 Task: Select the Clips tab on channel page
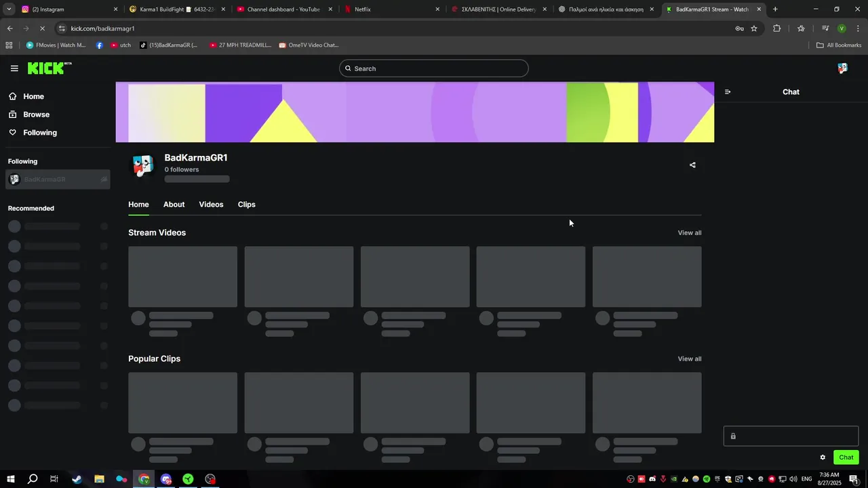point(247,204)
